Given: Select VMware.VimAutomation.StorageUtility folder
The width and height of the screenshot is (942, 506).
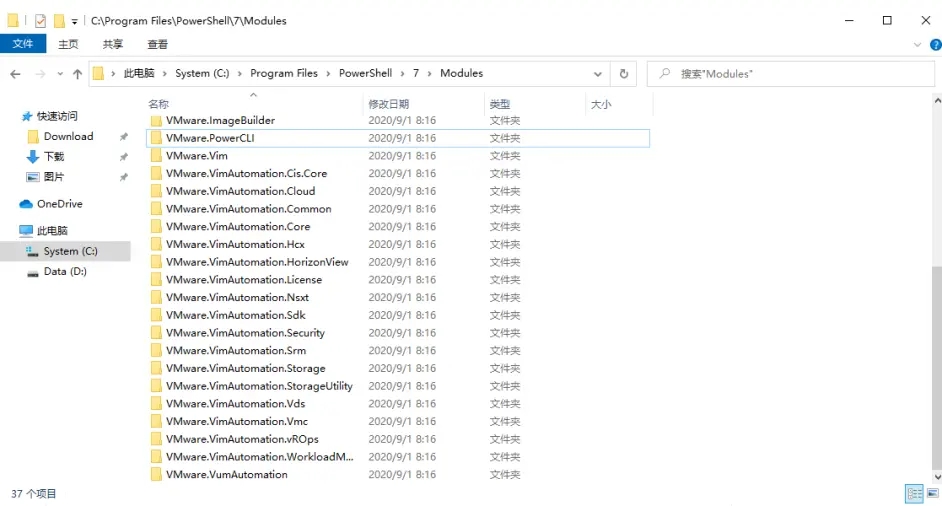Looking at the screenshot, I should click(259, 386).
